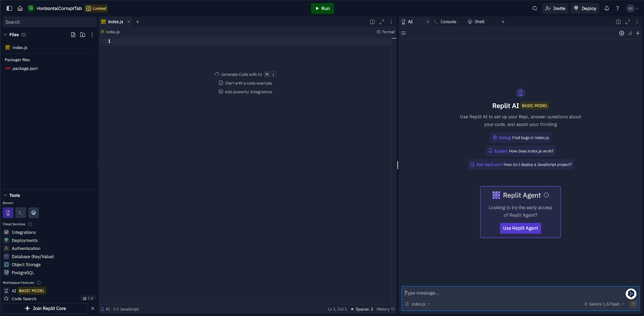
Task: Go to Replit home icon
Action: pos(20,8)
